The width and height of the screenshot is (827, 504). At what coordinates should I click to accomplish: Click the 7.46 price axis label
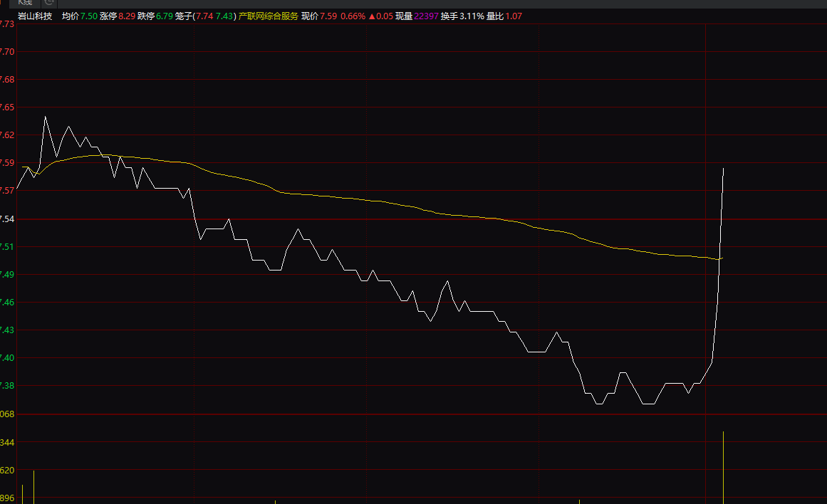[7, 303]
